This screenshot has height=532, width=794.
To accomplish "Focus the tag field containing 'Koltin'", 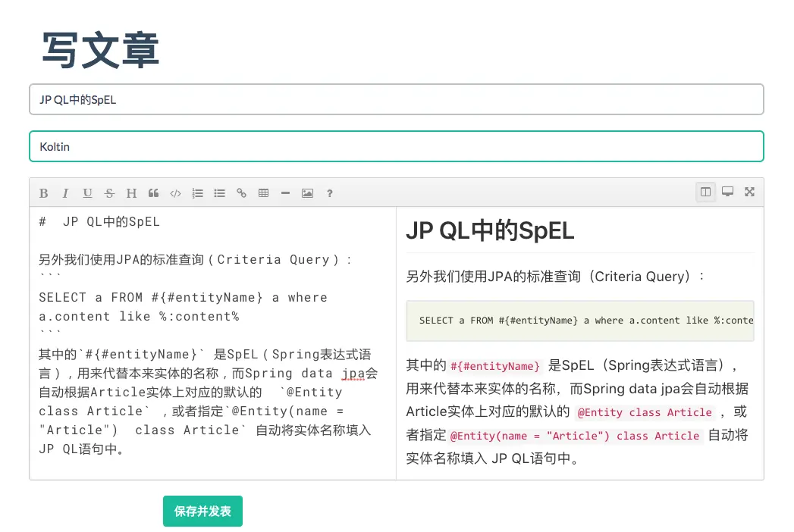I will (397, 146).
